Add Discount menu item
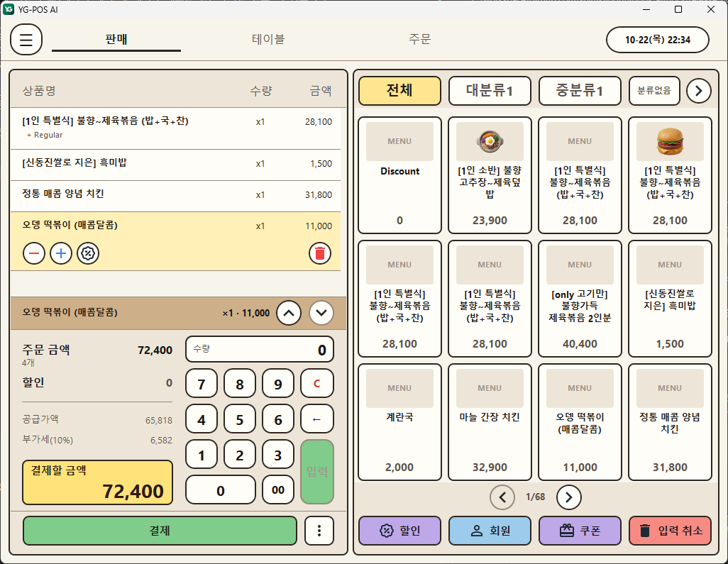Screen dimensions: 728x564 (x=399, y=175)
